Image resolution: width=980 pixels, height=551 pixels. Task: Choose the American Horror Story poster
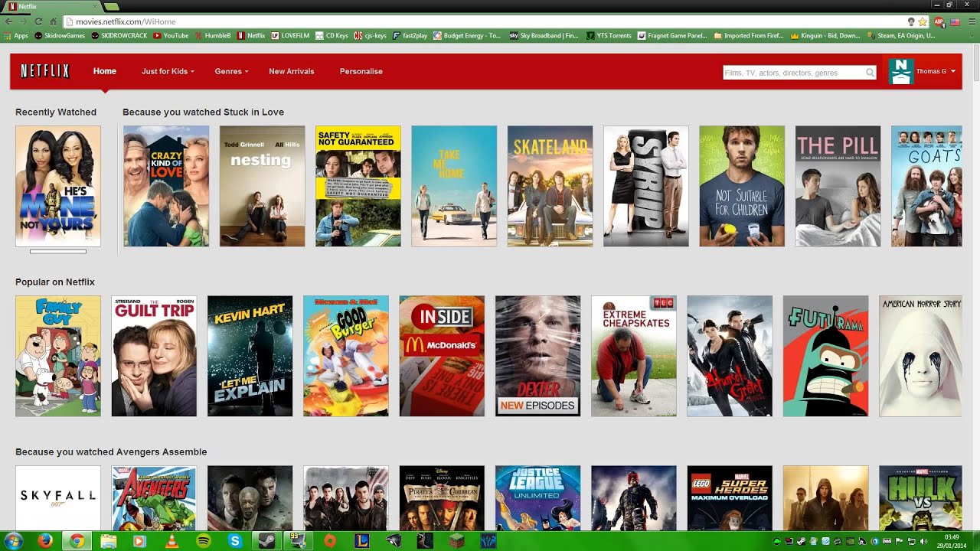tap(921, 356)
